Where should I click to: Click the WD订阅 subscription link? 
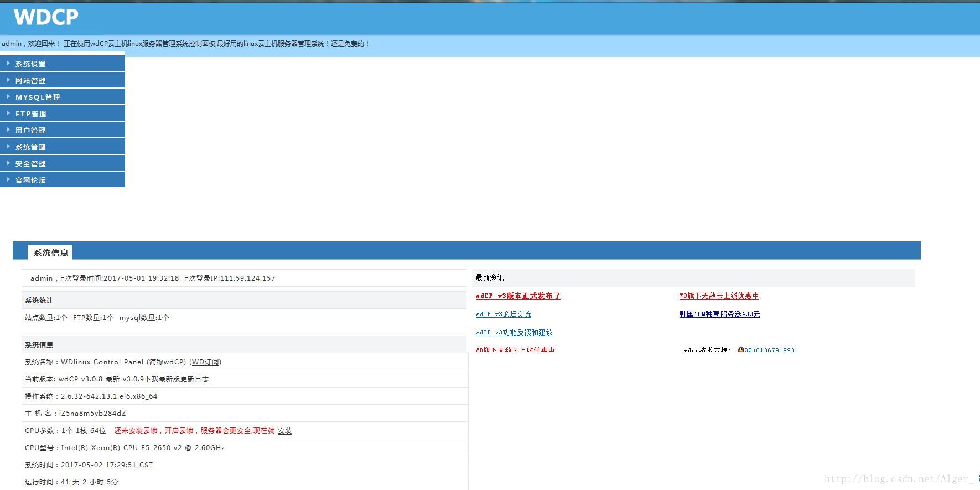pyautogui.click(x=205, y=362)
